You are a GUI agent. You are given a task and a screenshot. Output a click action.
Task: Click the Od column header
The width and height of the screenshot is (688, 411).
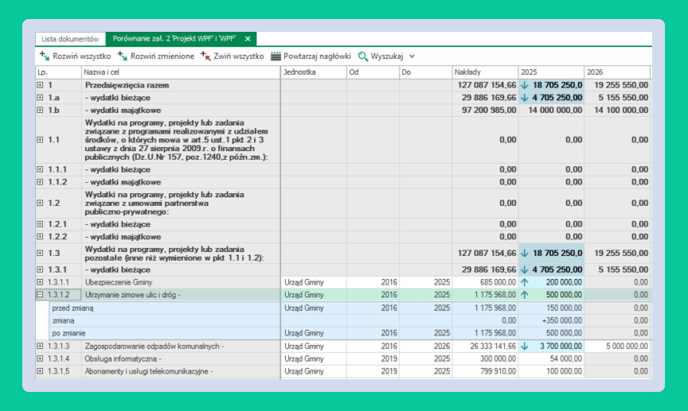[x=373, y=72]
